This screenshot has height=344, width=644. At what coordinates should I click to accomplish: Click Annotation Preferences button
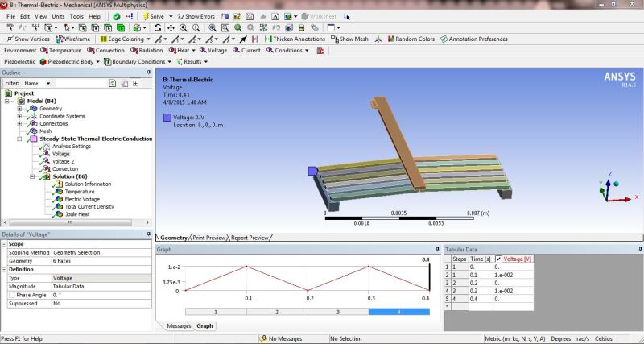(474, 39)
